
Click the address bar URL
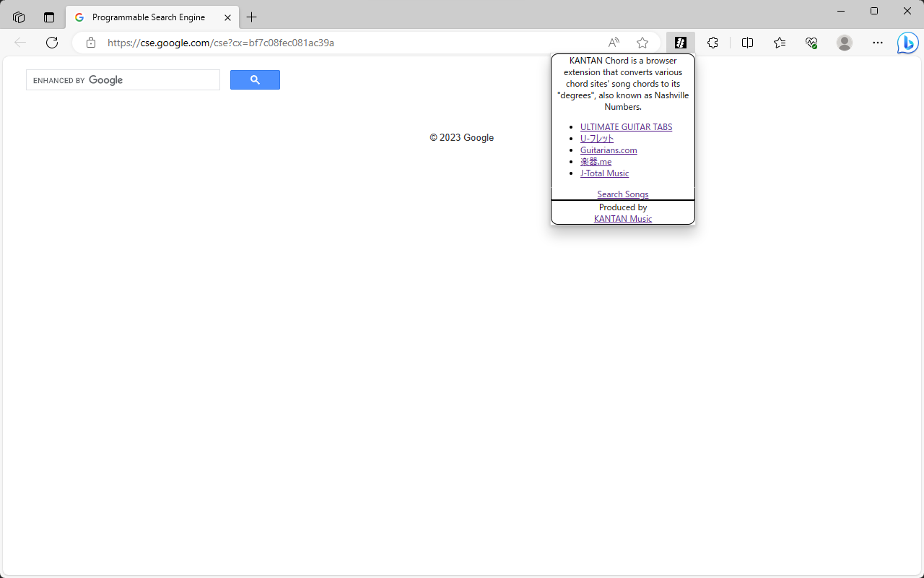pyautogui.click(x=221, y=43)
